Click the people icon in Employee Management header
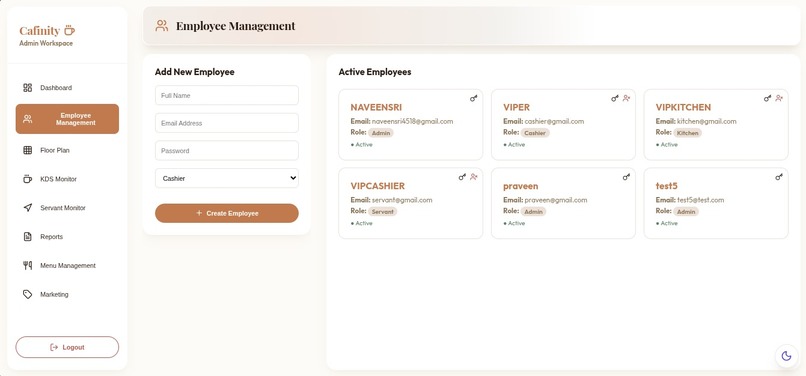This screenshot has width=806, height=376. [162, 26]
